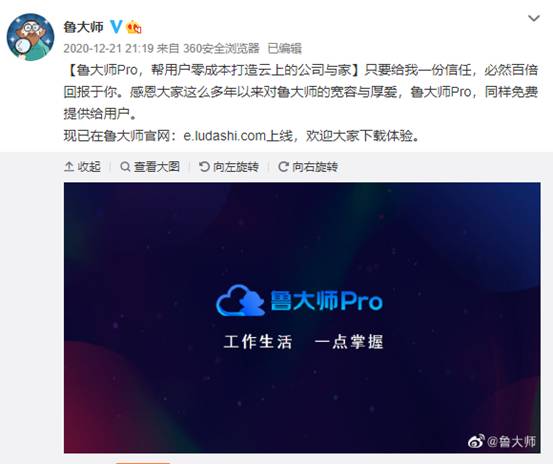Screen dimensions: 553x464
Task: Click the rotate-right arrow icon
Action: tap(283, 166)
